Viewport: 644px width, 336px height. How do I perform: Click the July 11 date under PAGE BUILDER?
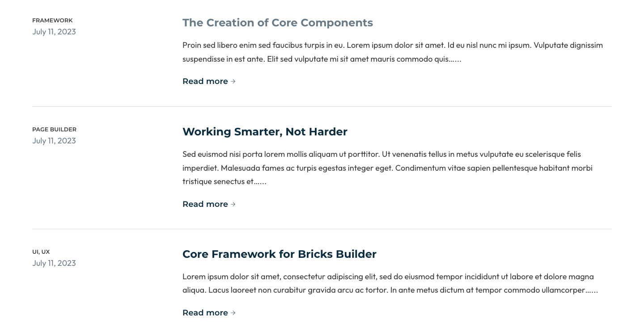(x=54, y=140)
